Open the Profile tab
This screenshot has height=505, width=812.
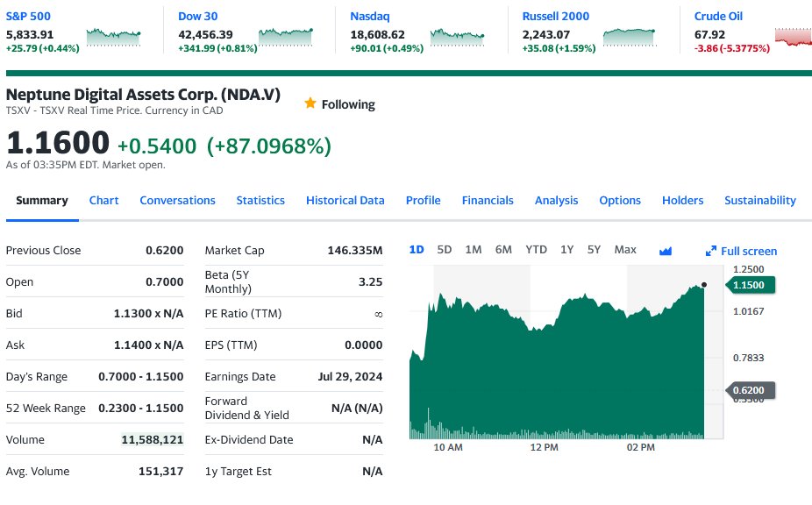pos(423,201)
